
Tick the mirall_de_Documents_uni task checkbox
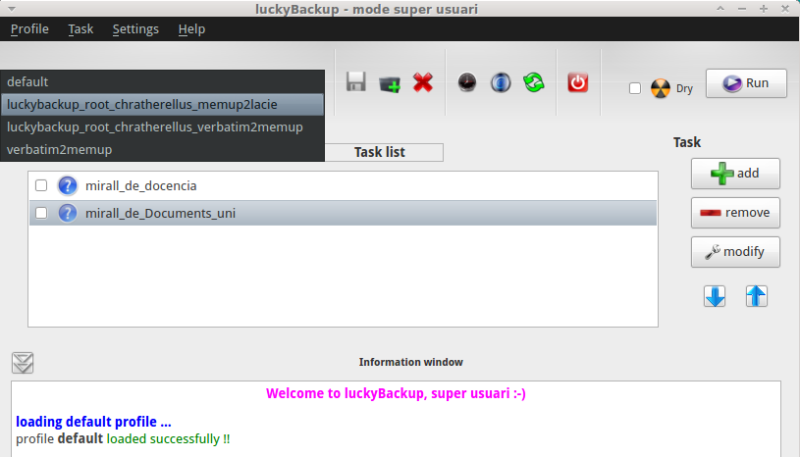pyautogui.click(x=41, y=213)
